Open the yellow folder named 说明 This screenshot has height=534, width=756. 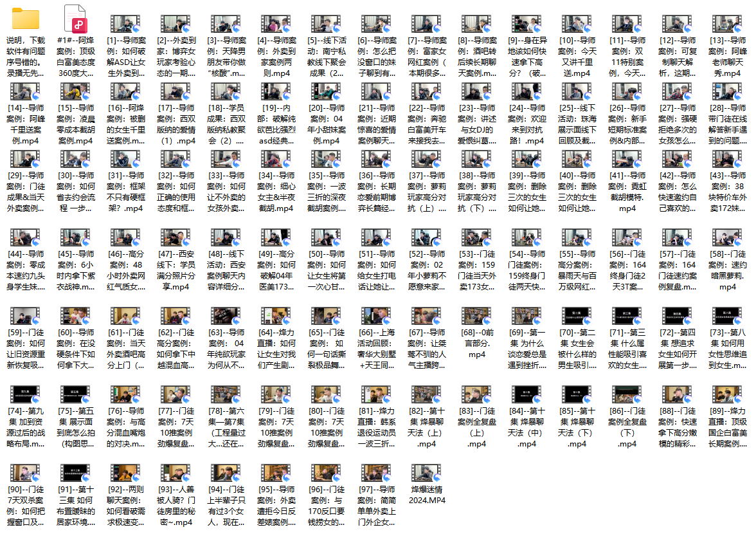point(26,19)
